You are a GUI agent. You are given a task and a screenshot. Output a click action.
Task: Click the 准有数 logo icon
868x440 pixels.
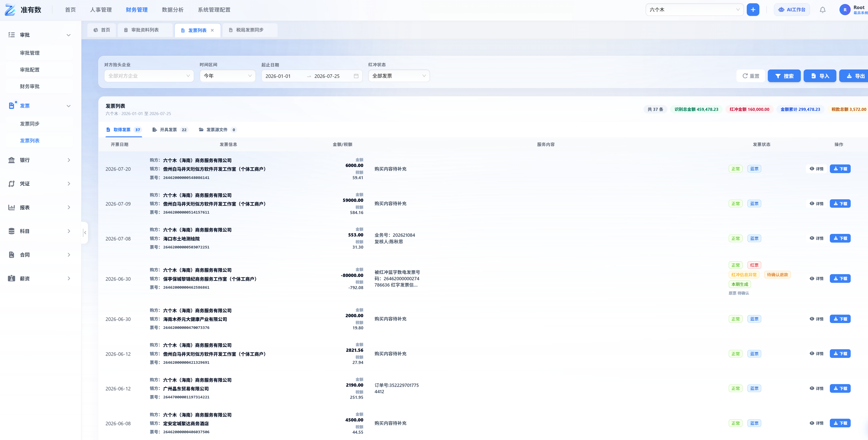(10, 10)
